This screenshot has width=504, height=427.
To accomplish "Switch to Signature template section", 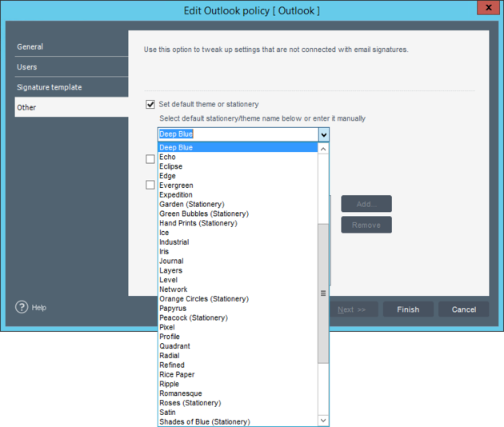I will pos(71,87).
